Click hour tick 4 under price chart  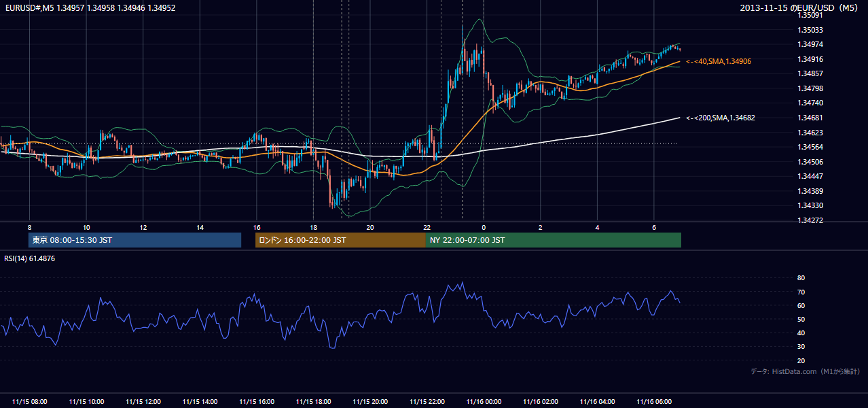(597, 227)
